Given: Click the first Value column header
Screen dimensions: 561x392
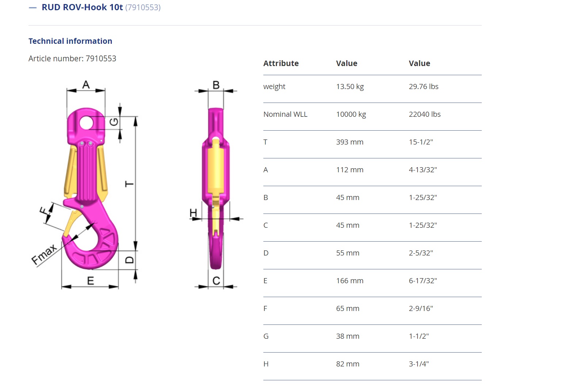Looking at the screenshot, I should pos(347,64).
